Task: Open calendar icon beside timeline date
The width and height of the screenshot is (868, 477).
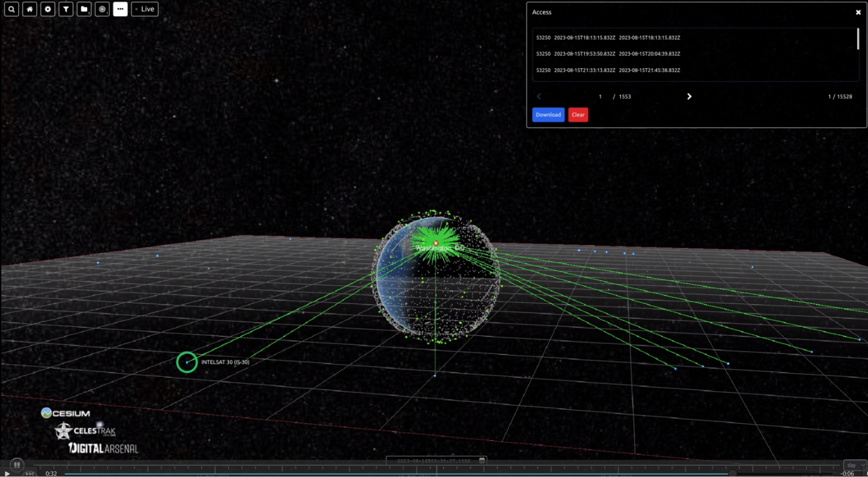Action: [482, 461]
